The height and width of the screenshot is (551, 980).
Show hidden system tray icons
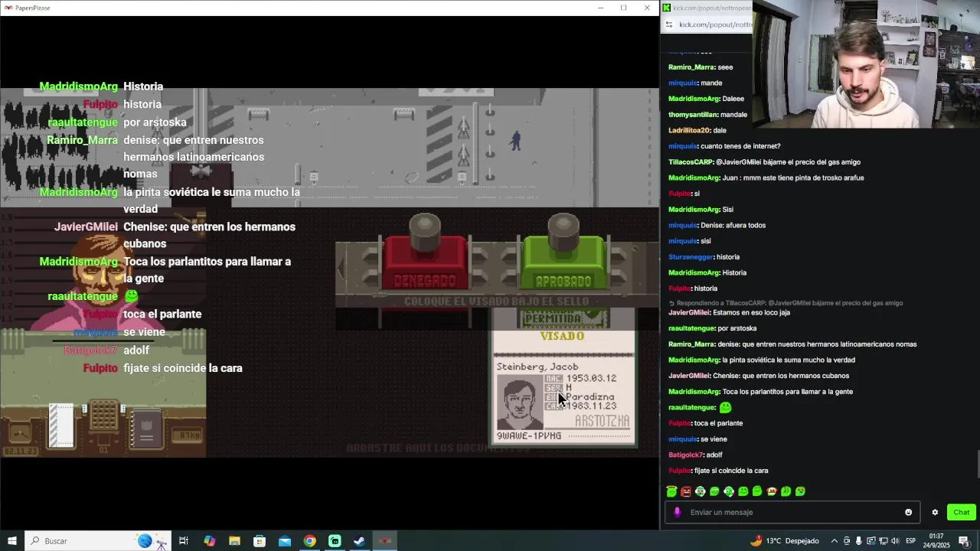835,541
